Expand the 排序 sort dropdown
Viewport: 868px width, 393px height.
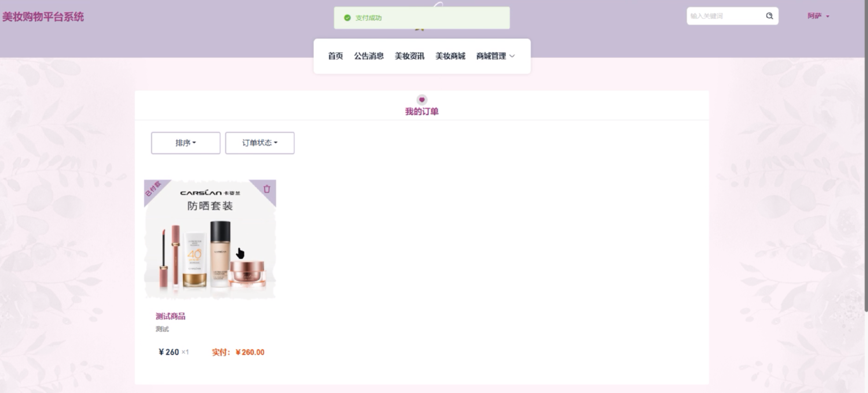tap(186, 143)
